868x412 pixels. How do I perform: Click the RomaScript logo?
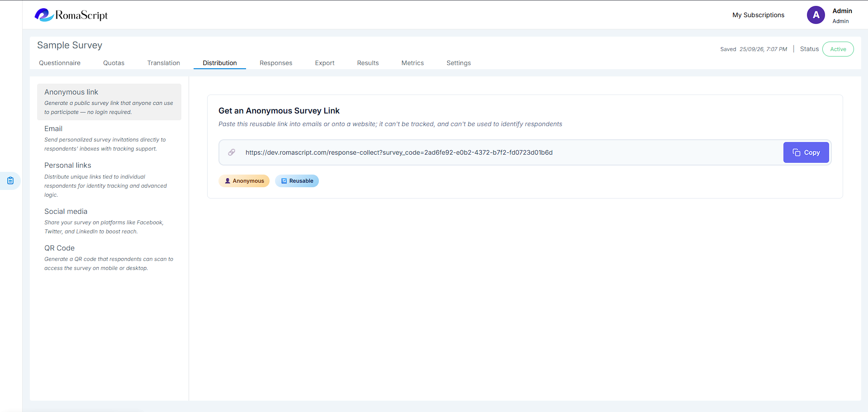(x=71, y=15)
